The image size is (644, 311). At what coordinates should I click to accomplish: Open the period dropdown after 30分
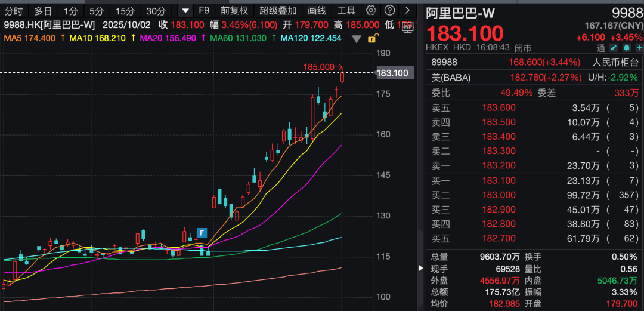186,11
